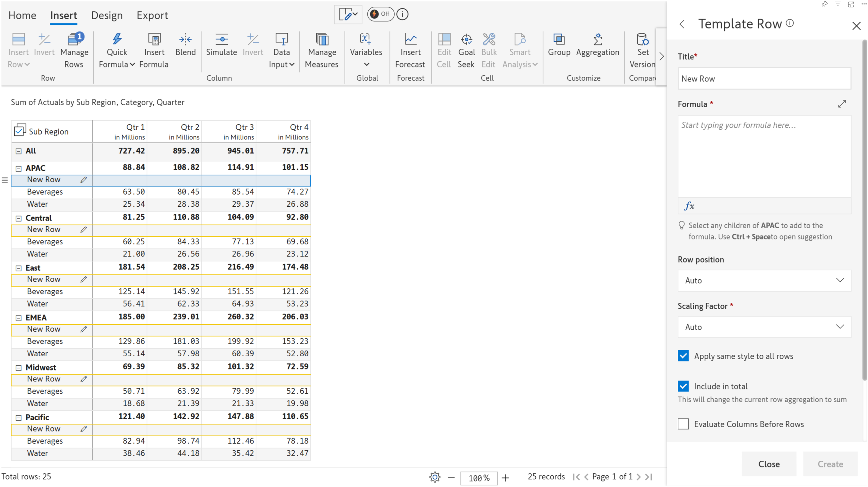Click in the Formula text area

(x=764, y=157)
